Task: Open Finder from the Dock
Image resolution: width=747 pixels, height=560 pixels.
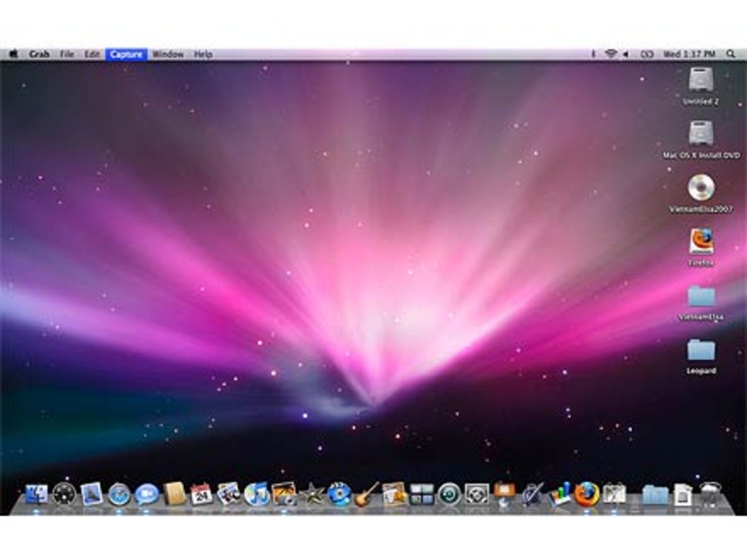Action: point(37,493)
